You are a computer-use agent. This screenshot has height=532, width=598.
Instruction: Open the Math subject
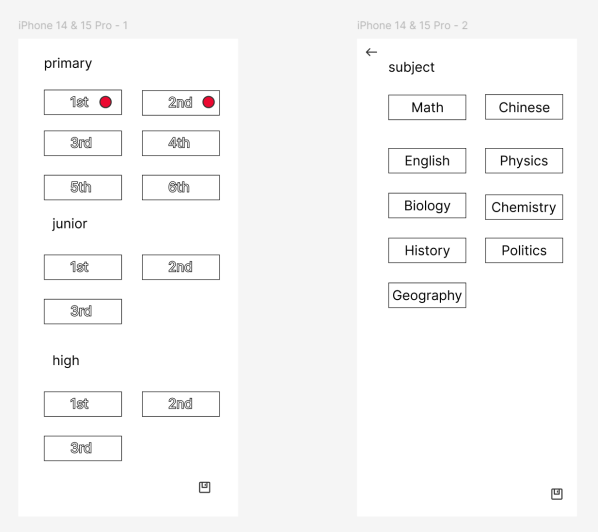click(x=427, y=107)
